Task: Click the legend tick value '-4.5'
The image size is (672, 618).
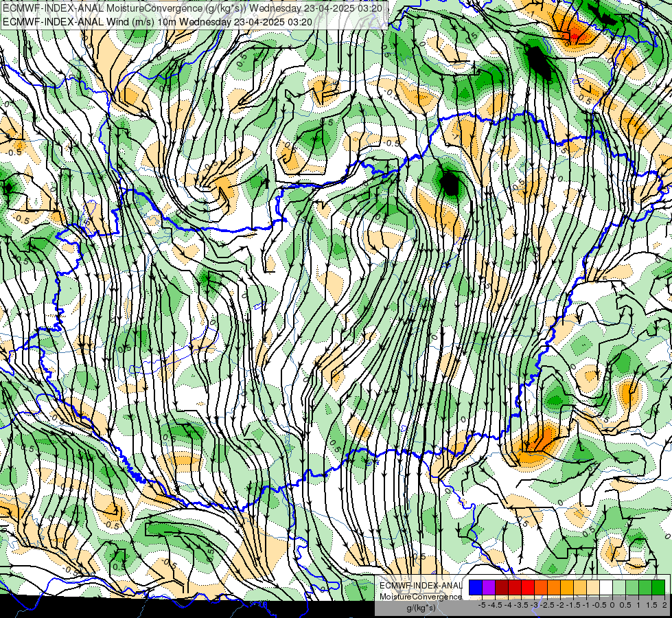Action: click(x=495, y=605)
